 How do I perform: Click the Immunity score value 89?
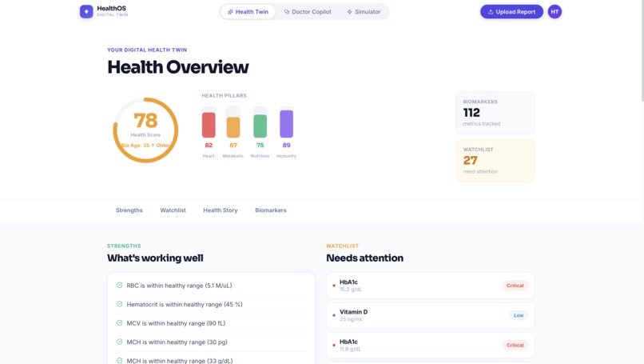point(286,145)
